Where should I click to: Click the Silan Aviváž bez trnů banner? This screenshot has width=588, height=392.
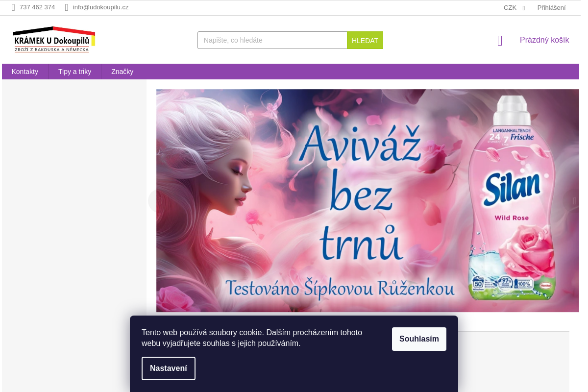click(367, 200)
